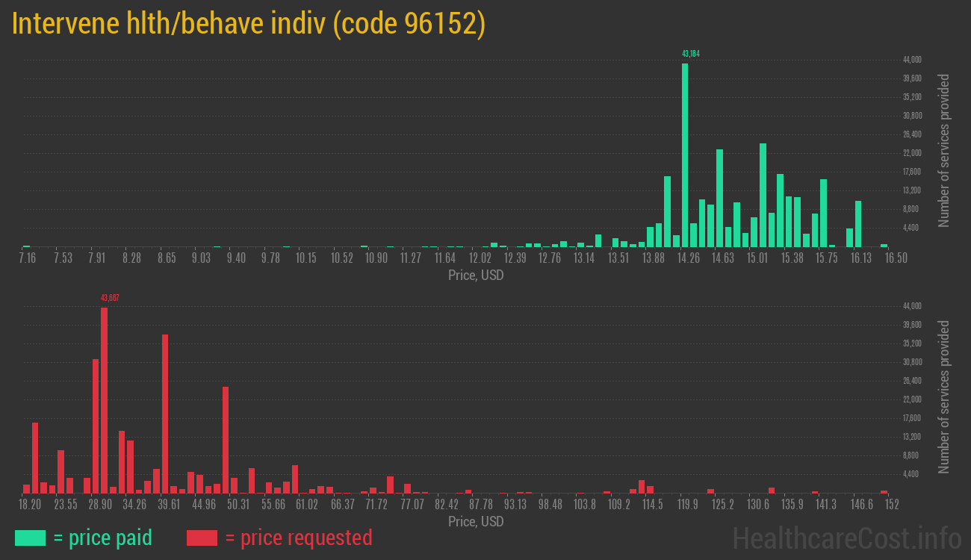Image resolution: width=971 pixels, height=560 pixels.
Task: Select the green bar near 14.63 price
Action: click(x=720, y=198)
